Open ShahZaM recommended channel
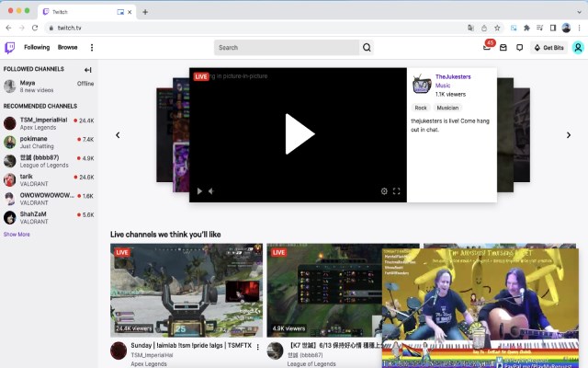The image size is (588, 368). (x=49, y=217)
